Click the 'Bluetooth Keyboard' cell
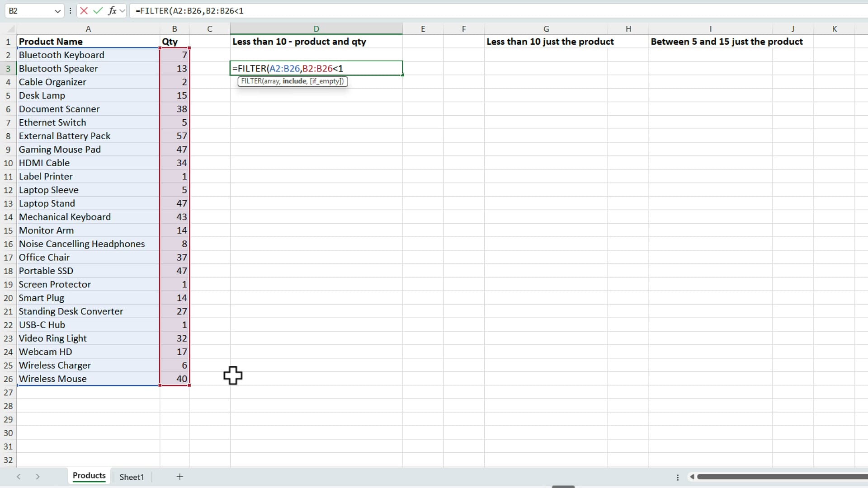The image size is (868, 488). click(88, 55)
